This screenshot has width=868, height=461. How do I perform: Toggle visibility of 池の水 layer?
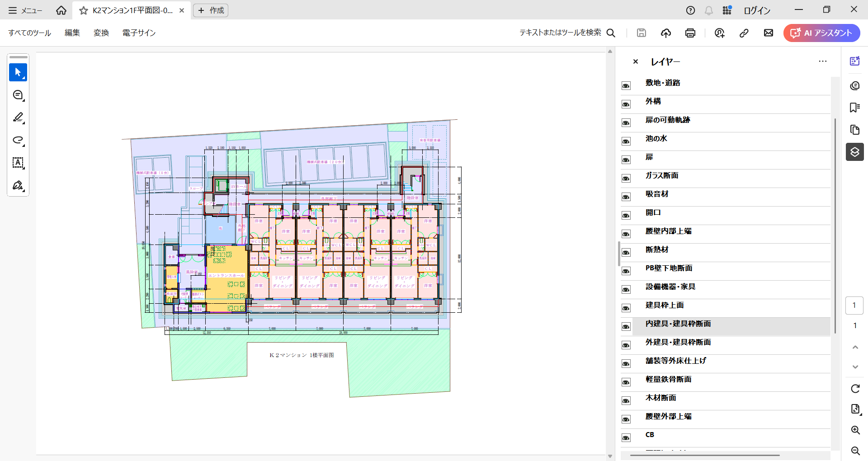(x=626, y=141)
